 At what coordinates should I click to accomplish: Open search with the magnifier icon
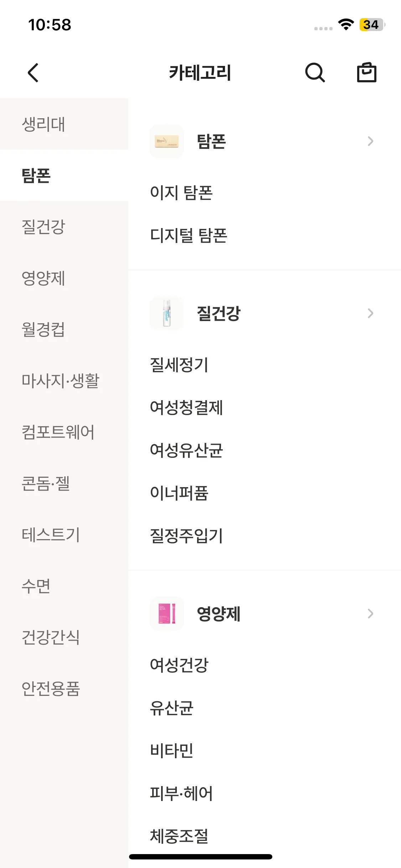point(315,73)
